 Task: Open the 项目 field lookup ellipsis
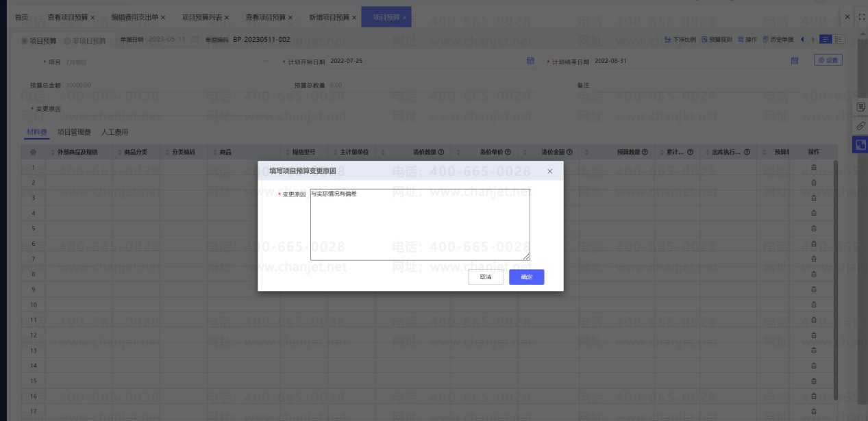point(266,62)
